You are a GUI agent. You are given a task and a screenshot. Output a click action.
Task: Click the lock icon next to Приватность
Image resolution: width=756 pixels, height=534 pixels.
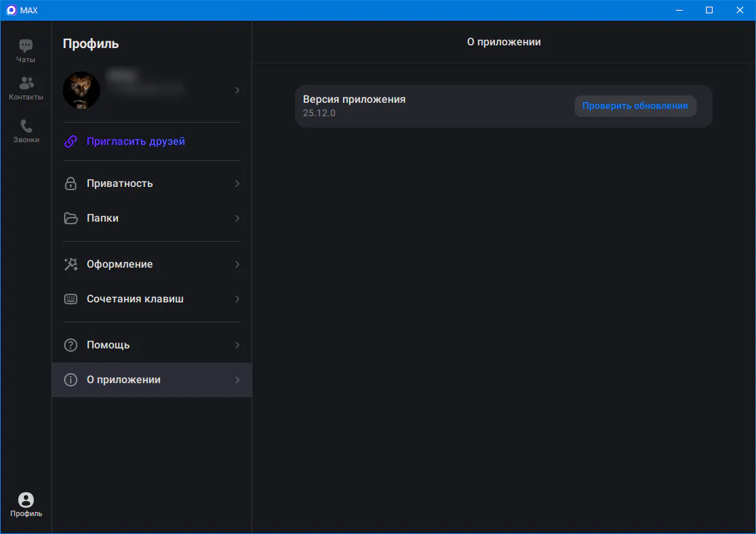pyautogui.click(x=71, y=184)
